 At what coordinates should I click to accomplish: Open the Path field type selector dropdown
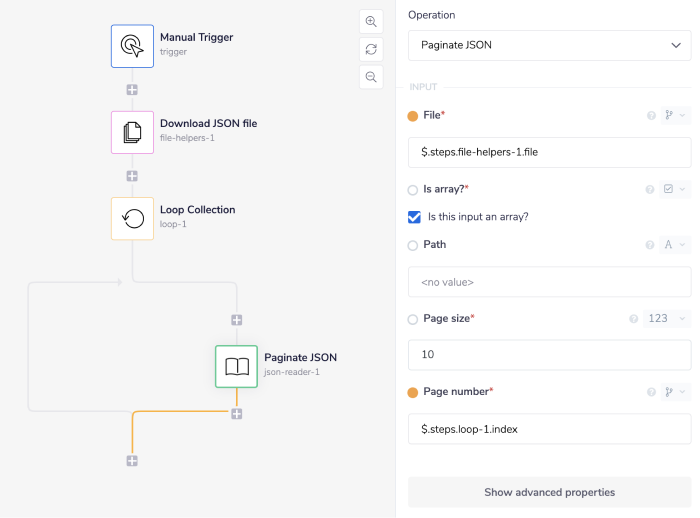675,245
